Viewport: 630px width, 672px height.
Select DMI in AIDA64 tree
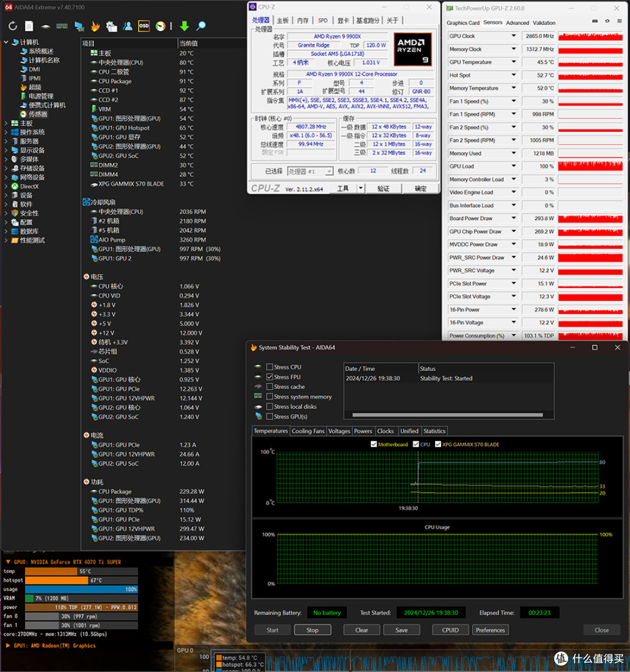(30, 69)
